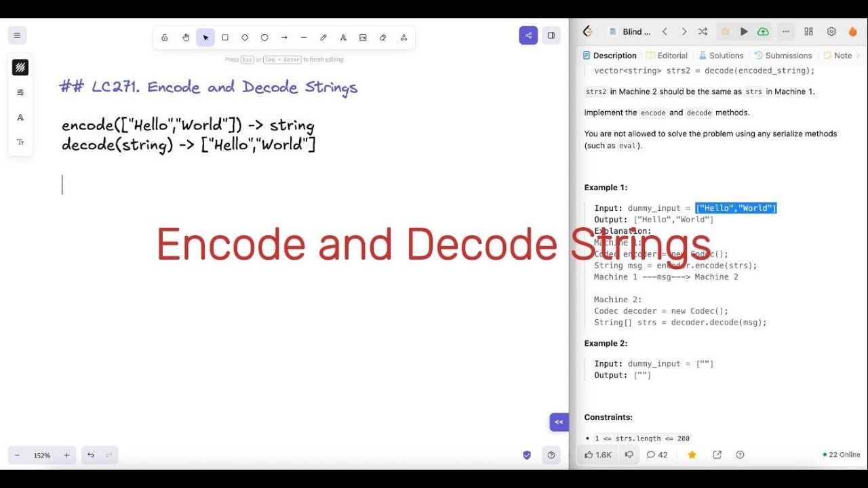Screen dimensions: 868x488
Task: Open LeetCode settings gear
Action: [x=831, y=31]
